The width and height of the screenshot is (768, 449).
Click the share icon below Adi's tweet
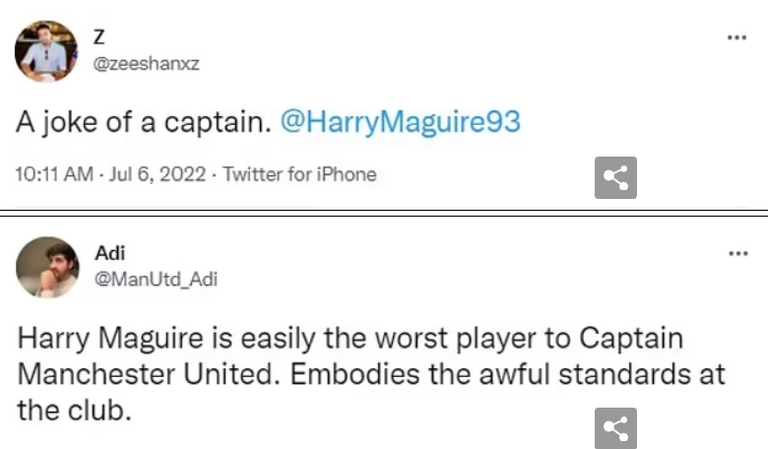(x=616, y=429)
